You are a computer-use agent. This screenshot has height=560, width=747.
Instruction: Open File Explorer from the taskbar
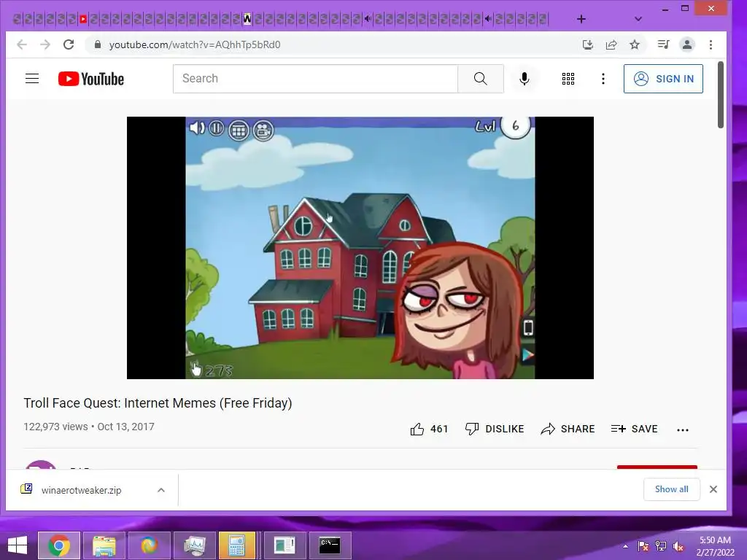tap(104, 545)
